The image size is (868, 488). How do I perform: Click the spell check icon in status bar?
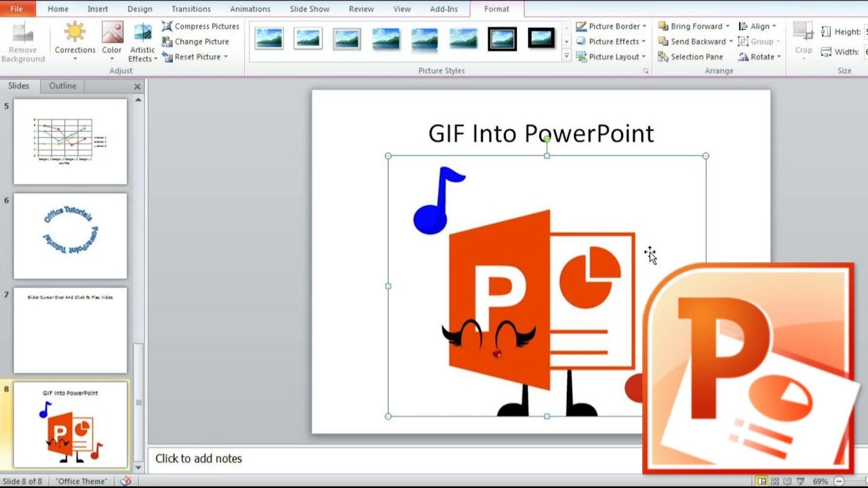(125, 481)
